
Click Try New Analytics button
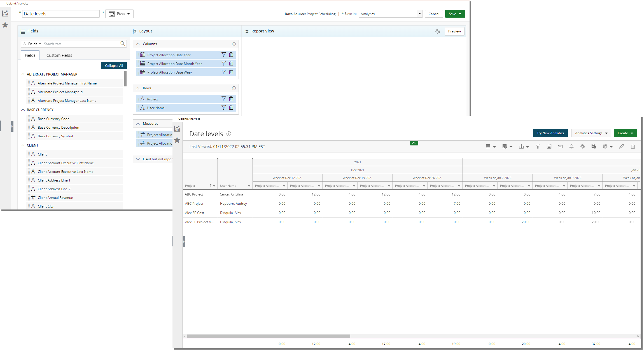(x=550, y=133)
